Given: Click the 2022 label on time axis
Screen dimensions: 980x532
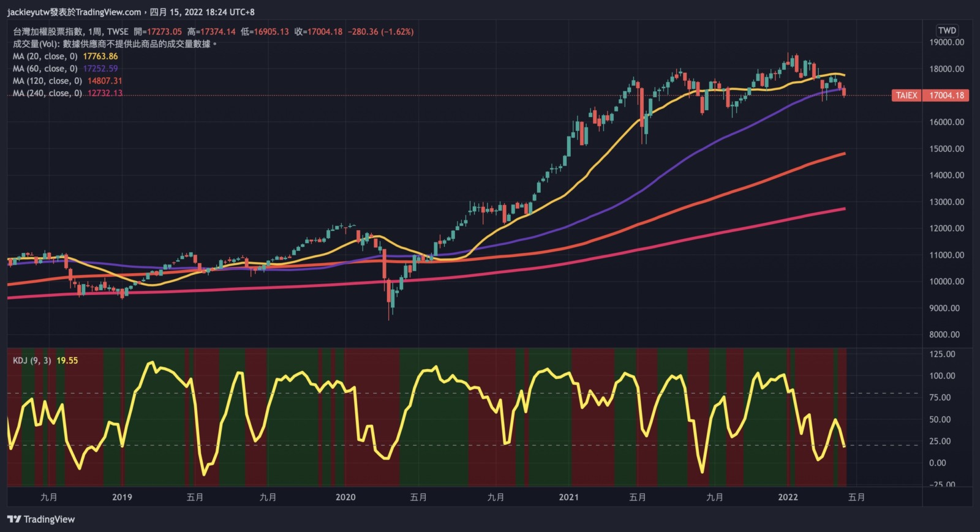Looking at the screenshot, I should (x=788, y=497).
